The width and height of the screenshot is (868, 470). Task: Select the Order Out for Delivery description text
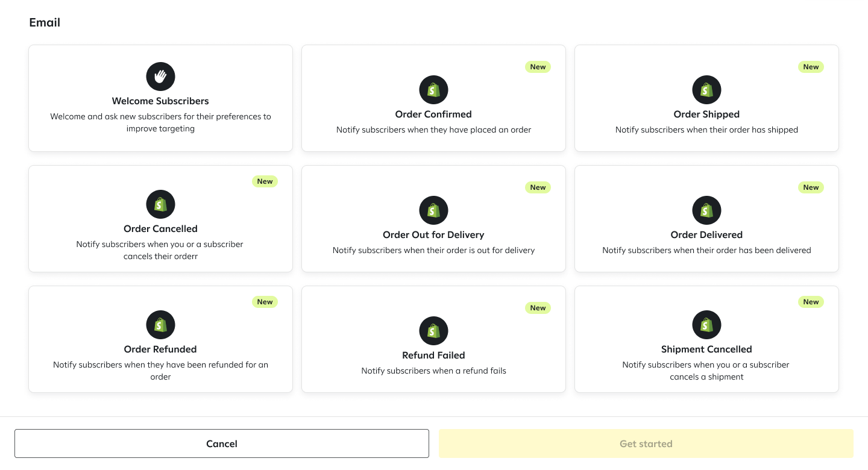(x=433, y=250)
